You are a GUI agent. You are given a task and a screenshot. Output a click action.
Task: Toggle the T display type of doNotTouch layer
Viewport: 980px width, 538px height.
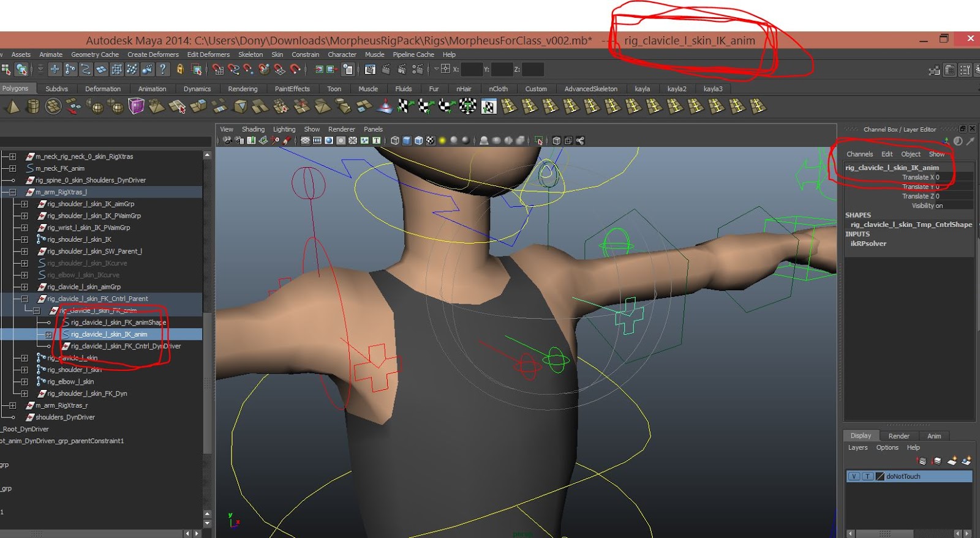point(867,476)
